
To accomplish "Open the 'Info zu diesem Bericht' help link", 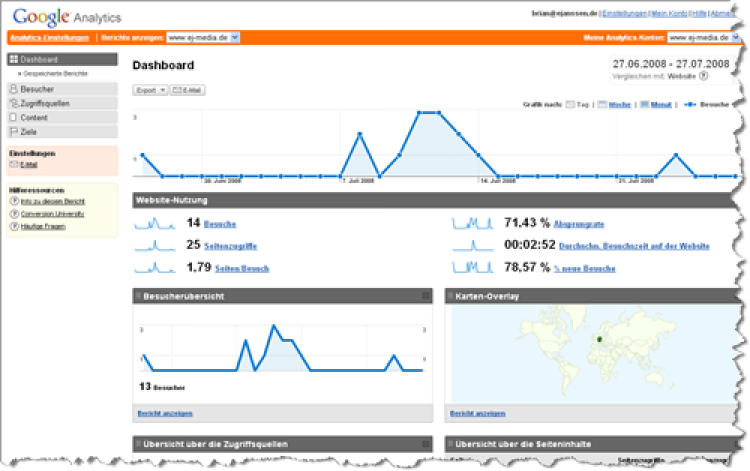I will click(x=52, y=201).
